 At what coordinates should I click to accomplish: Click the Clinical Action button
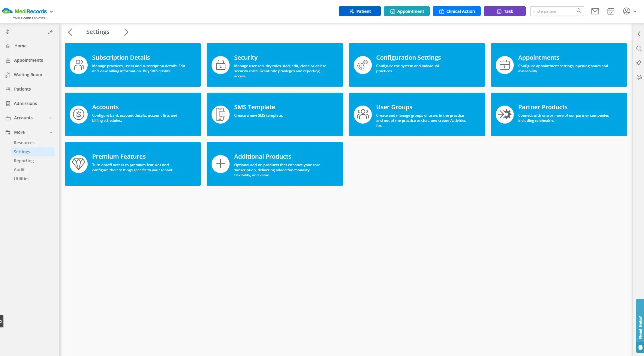point(456,11)
